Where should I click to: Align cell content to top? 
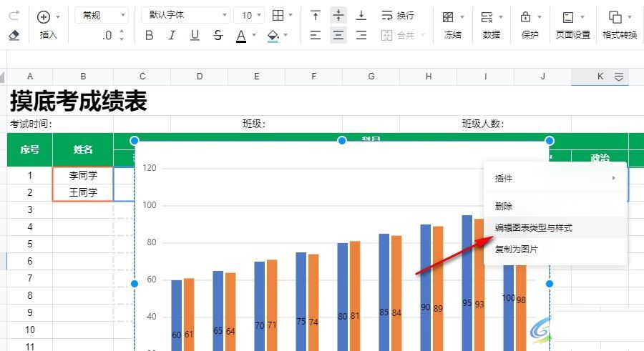[316, 16]
